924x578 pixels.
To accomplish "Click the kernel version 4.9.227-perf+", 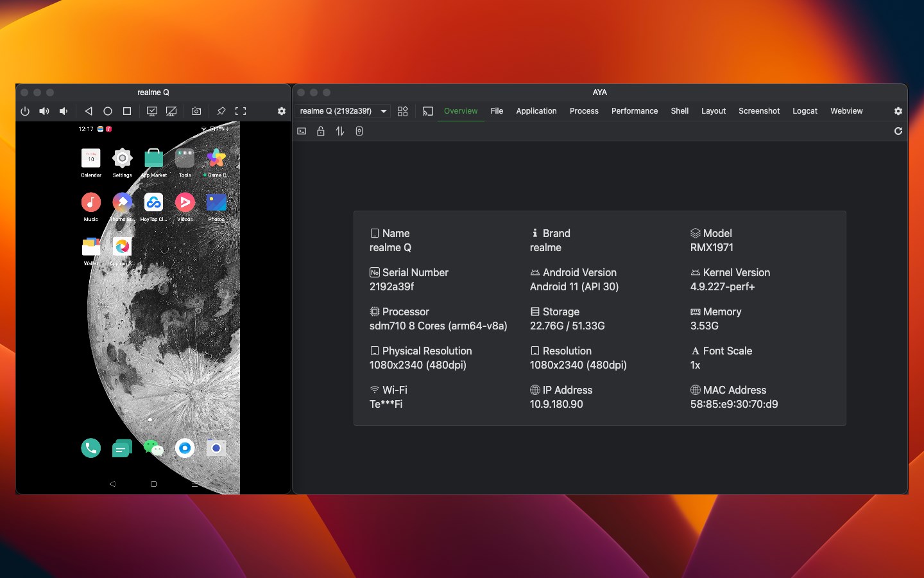I will tap(723, 286).
